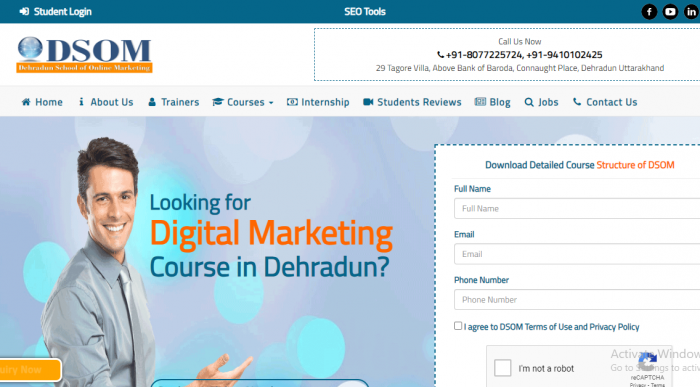Click the Email input field

tap(577, 254)
